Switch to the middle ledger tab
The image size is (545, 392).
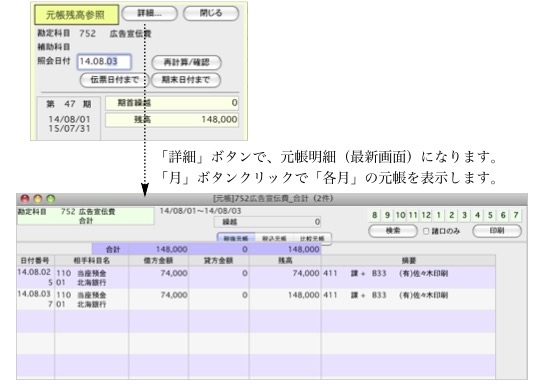274,238
